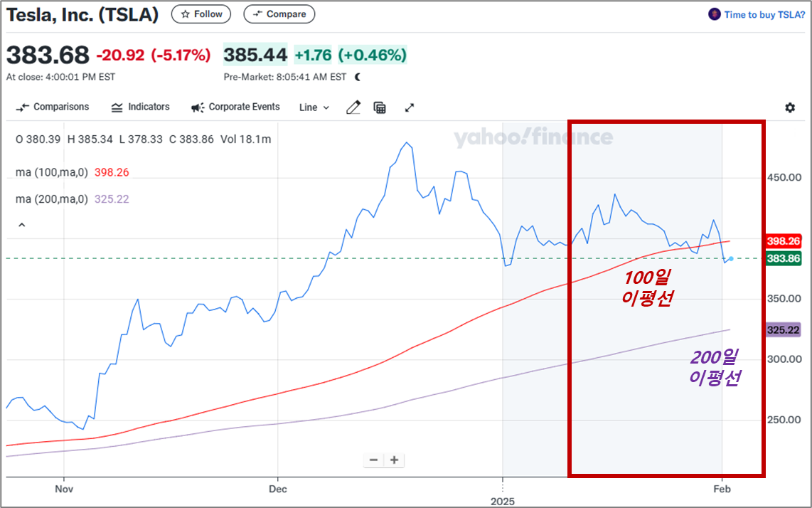This screenshot has height=508, width=812.
Task: Expand the Line chart type dropdown
Action: point(314,107)
